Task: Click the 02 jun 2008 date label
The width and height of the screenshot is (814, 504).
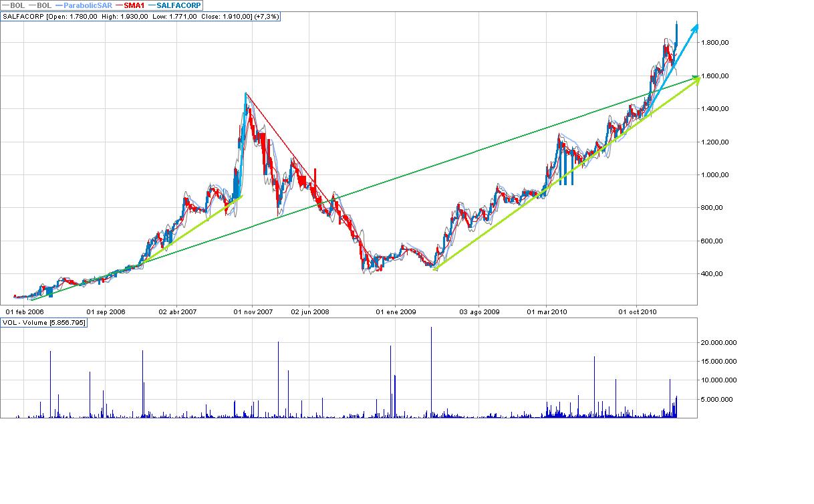Action: click(311, 311)
